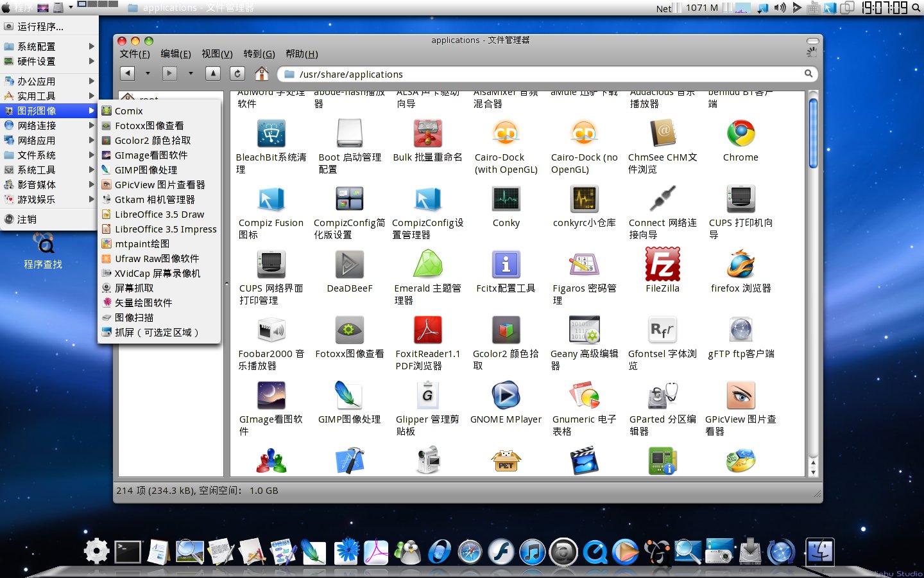Screen dimensions: 924x578
Task: Open the GParted 分区编辑器 icon
Action: point(662,396)
